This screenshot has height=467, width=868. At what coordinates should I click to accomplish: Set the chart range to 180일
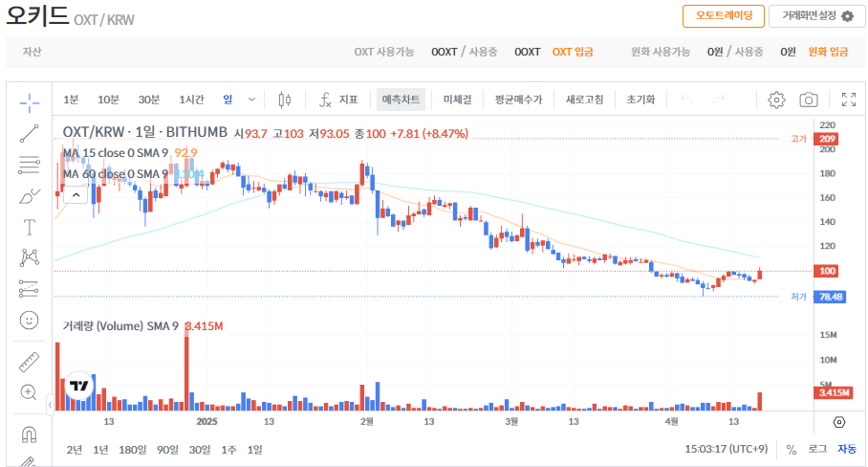(133, 450)
